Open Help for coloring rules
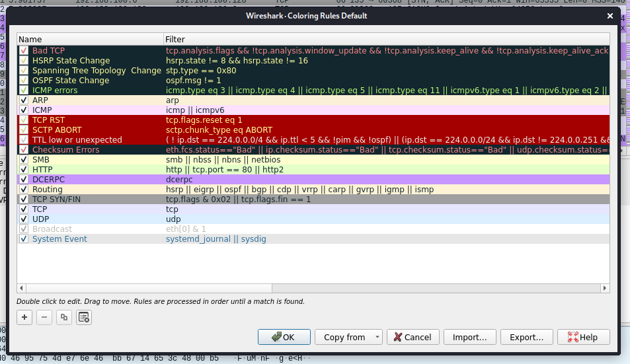 click(x=583, y=337)
